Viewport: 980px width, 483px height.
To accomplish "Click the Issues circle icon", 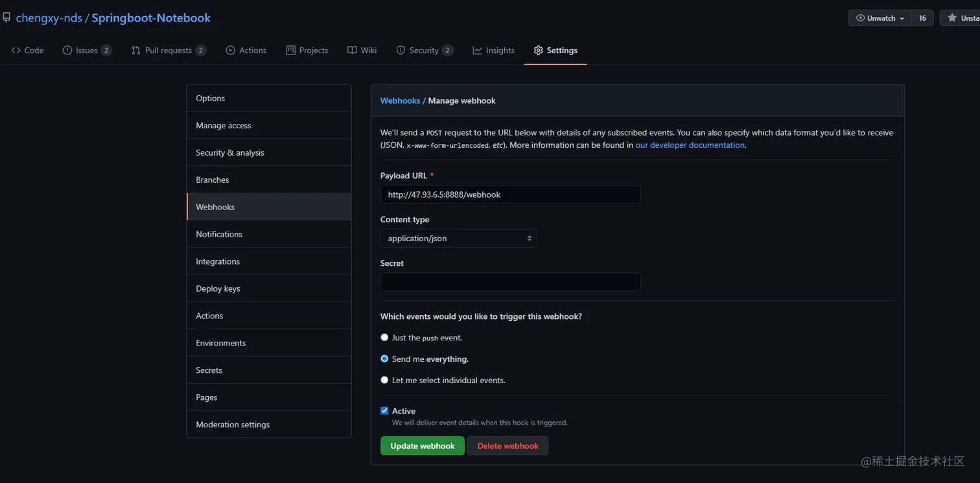I will click(67, 51).
